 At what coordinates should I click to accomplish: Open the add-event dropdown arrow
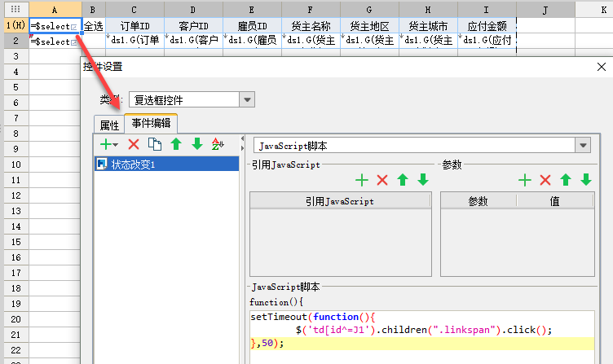click(x=115, y=145)
